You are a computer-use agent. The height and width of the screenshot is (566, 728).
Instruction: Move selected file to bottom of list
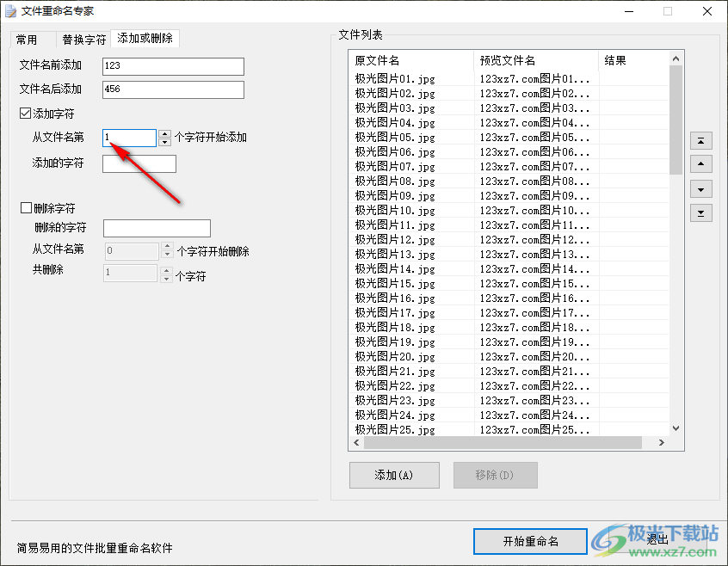[x=701, y=213]
